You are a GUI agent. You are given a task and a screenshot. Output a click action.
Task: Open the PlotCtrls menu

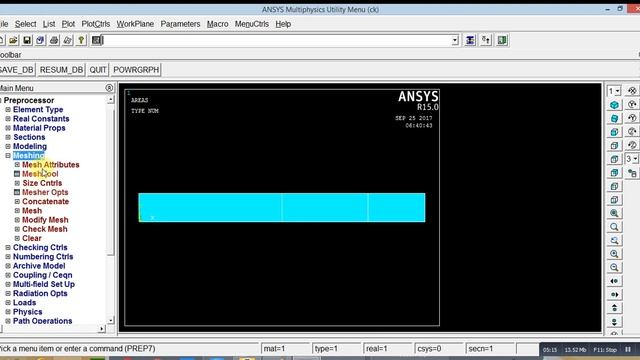point(96,24)
